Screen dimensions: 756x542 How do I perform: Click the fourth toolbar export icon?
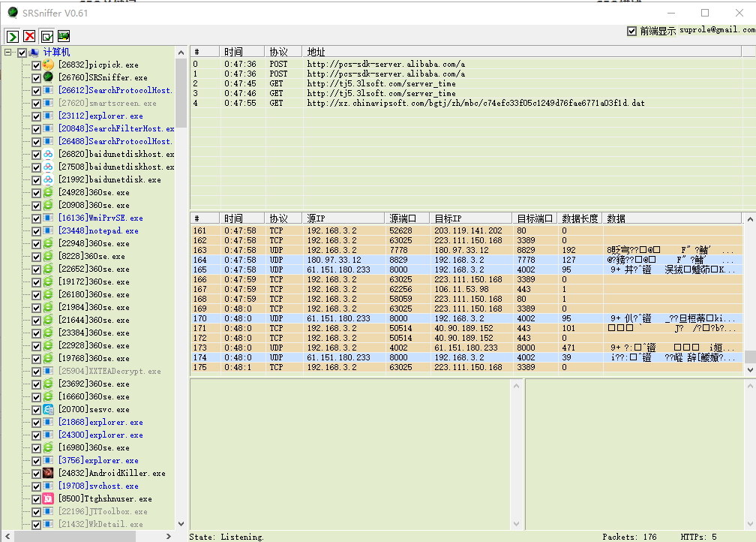click(64, 36)
